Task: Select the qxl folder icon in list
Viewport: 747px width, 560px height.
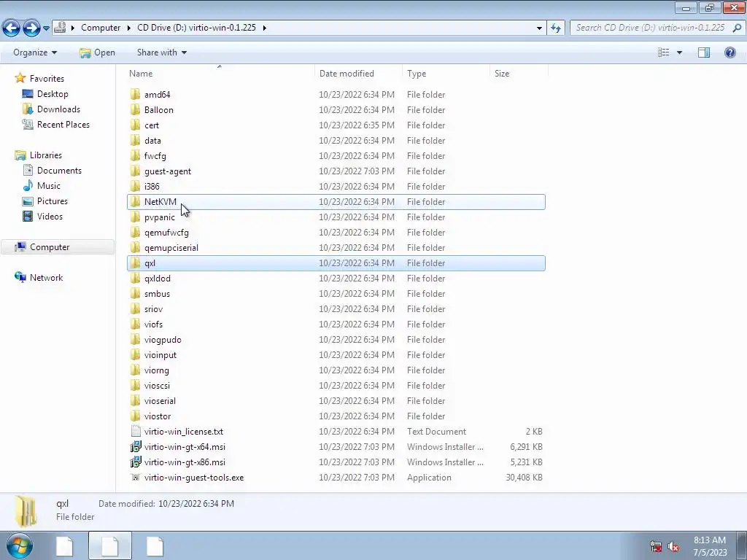Action: click(135, 262)
